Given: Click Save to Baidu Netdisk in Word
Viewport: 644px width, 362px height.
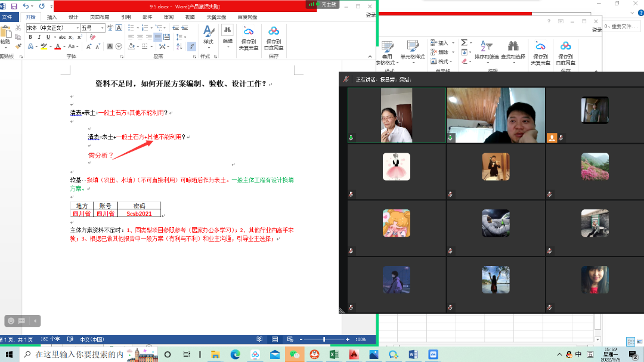Looking at the screenshot, I should (274, 38).
